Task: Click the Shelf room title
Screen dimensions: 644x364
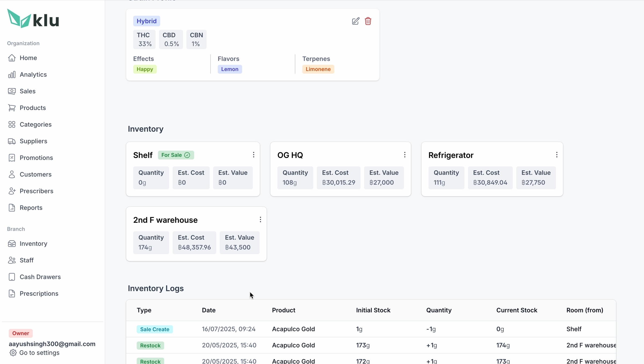Action: coord(143,155)
